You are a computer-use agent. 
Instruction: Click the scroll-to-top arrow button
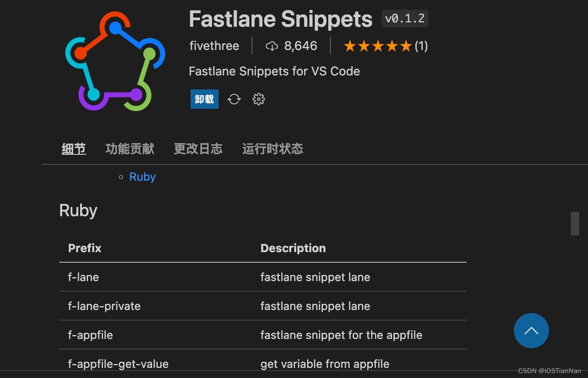click(x=531, y=331)
